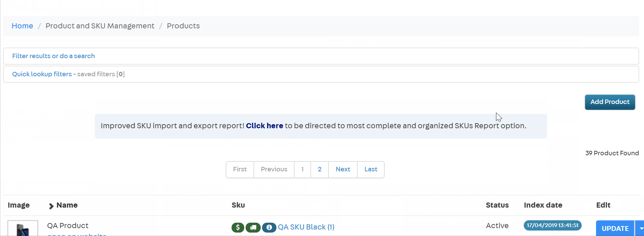
Task: Go to the Home breadcrumb
Action: click(22, 26)
